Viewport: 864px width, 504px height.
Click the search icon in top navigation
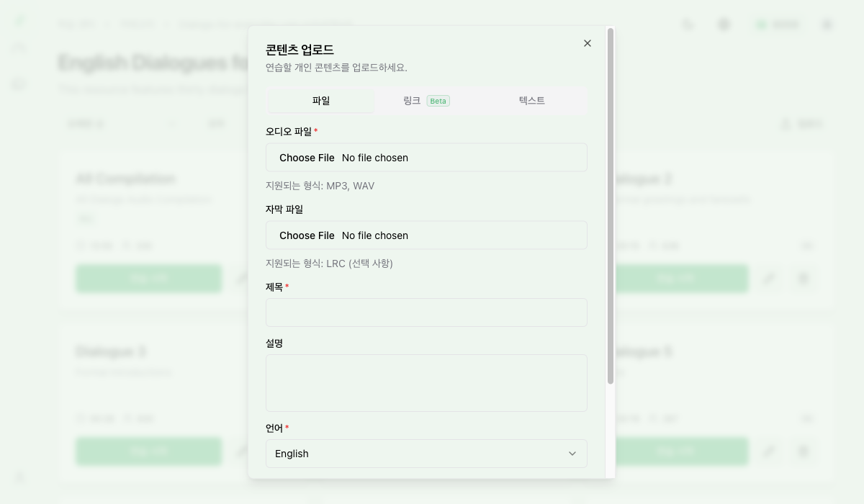(688, 24)
